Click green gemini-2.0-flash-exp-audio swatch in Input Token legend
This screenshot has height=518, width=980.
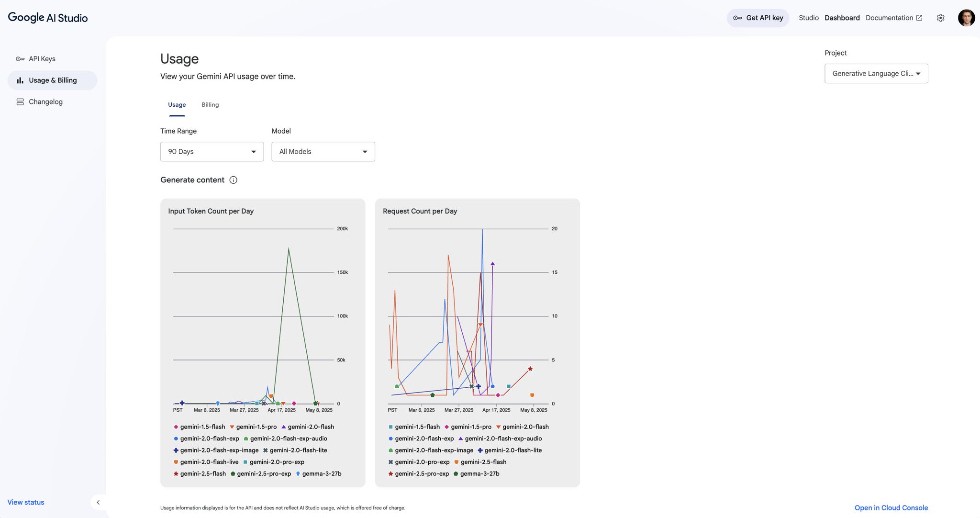click(246, 439)
